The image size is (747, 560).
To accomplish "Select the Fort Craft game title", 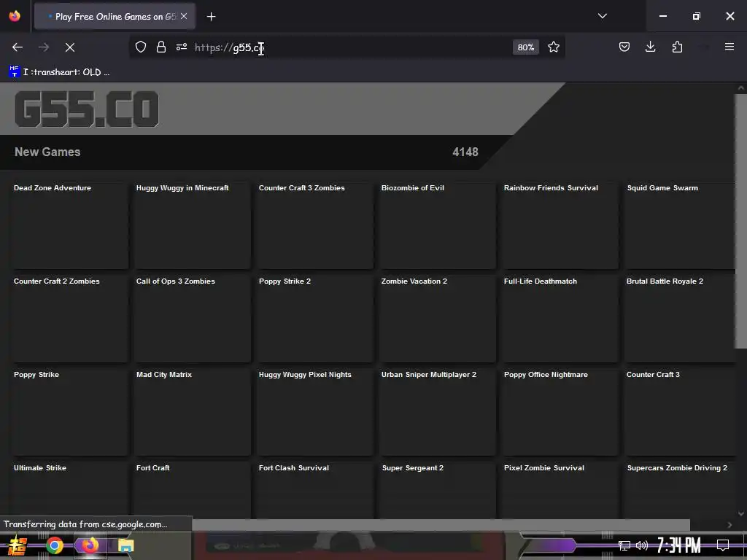I will pyautogui.click(x=153, y=467).
